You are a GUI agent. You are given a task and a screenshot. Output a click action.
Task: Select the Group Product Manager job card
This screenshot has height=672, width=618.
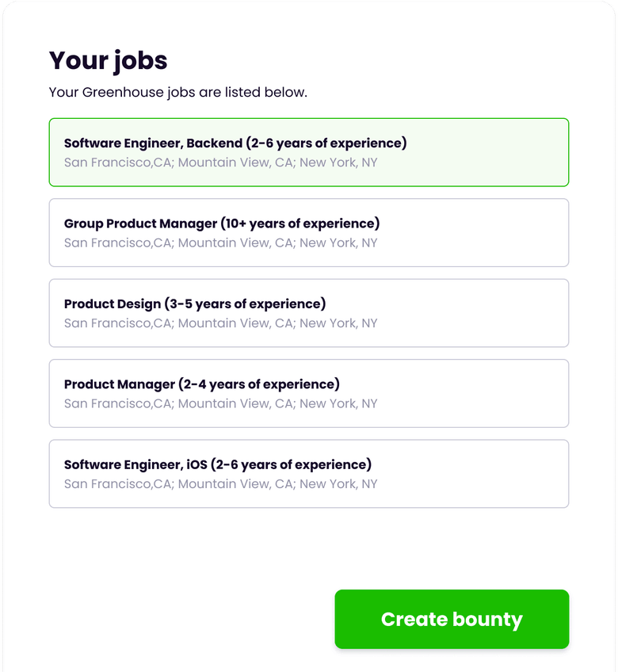pos(308,232)
